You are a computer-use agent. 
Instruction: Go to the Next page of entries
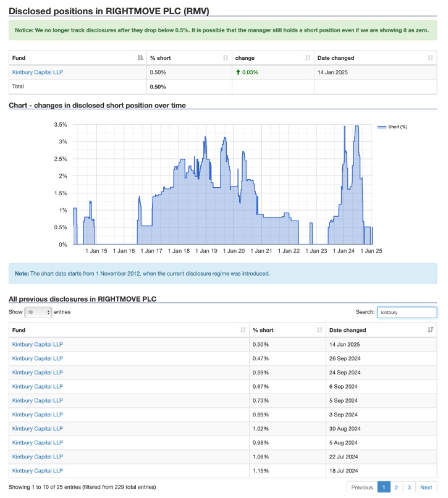pyautogui.click(x=426, y=487)
